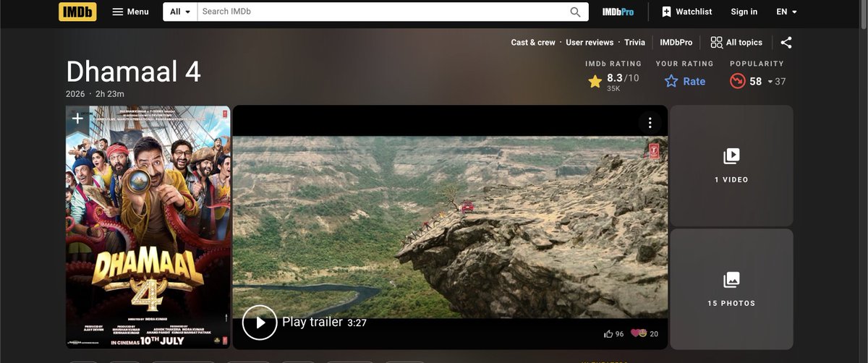Click the Sign in link
This screenshot has height=363, width=868.
click(x=744, y=12)
